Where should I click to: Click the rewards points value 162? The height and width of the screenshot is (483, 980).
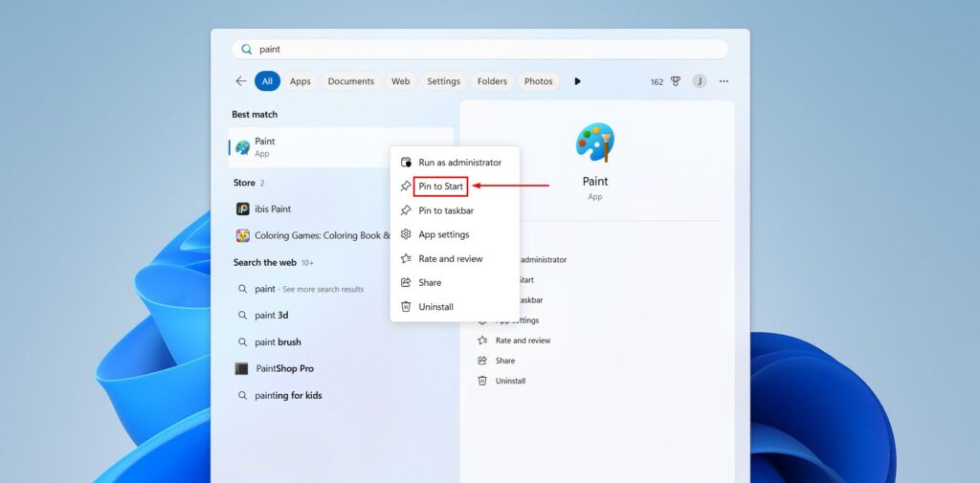point(657,82)
